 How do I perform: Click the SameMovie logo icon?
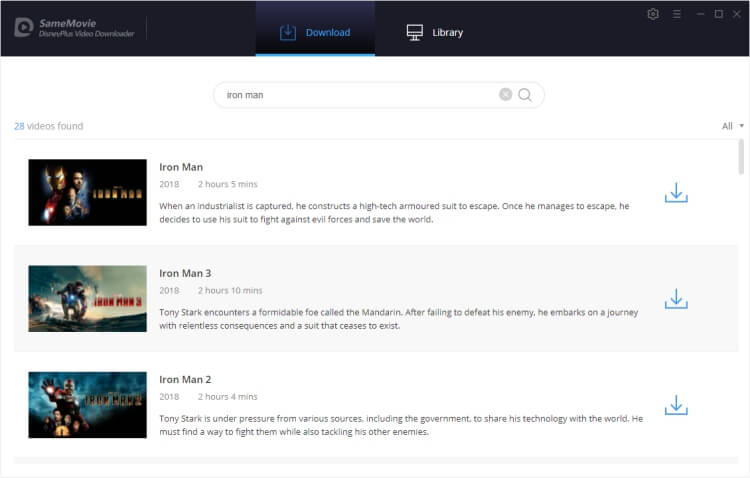coord(23,27)
